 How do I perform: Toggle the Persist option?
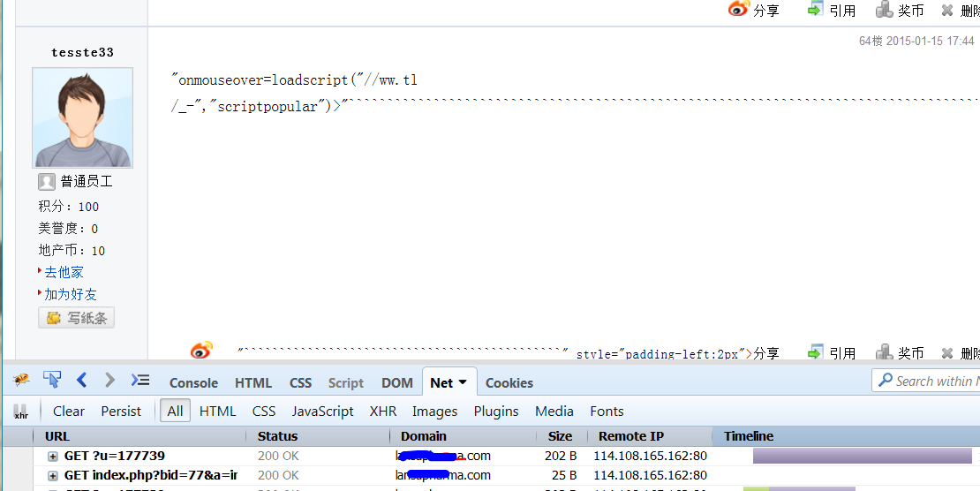121,411
